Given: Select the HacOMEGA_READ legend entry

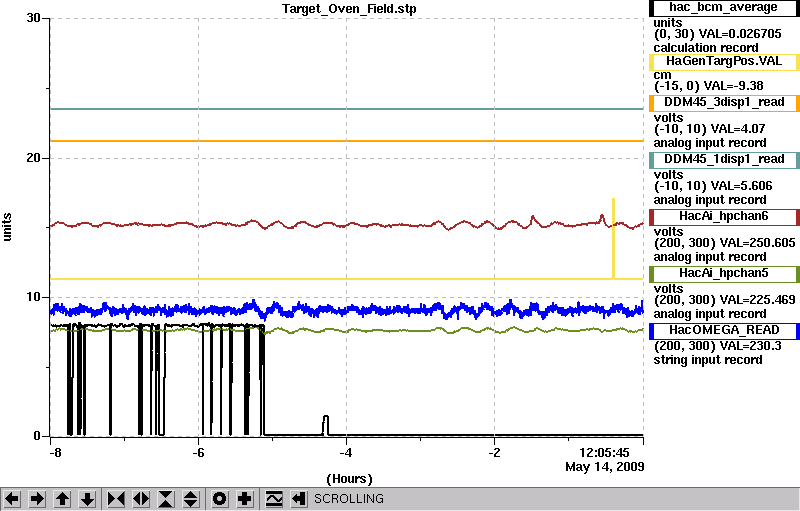Looking at the screenshot, I should coord(723,331).
